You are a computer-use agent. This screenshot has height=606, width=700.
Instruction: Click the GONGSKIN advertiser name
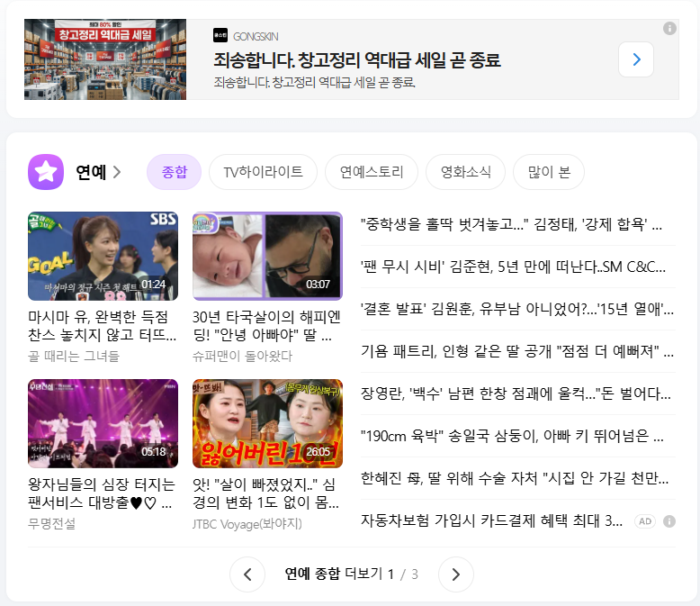(256, 37)
